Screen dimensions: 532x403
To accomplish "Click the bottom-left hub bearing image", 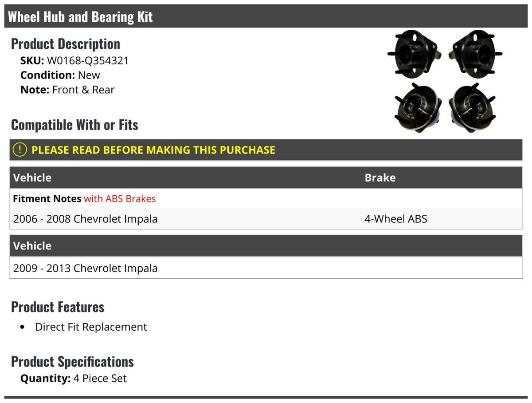I will (418, 108).
